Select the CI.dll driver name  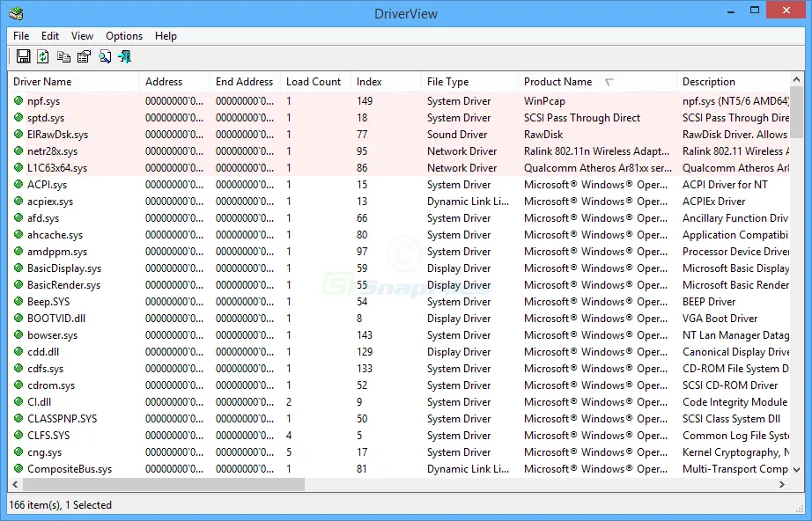[39, 402]
